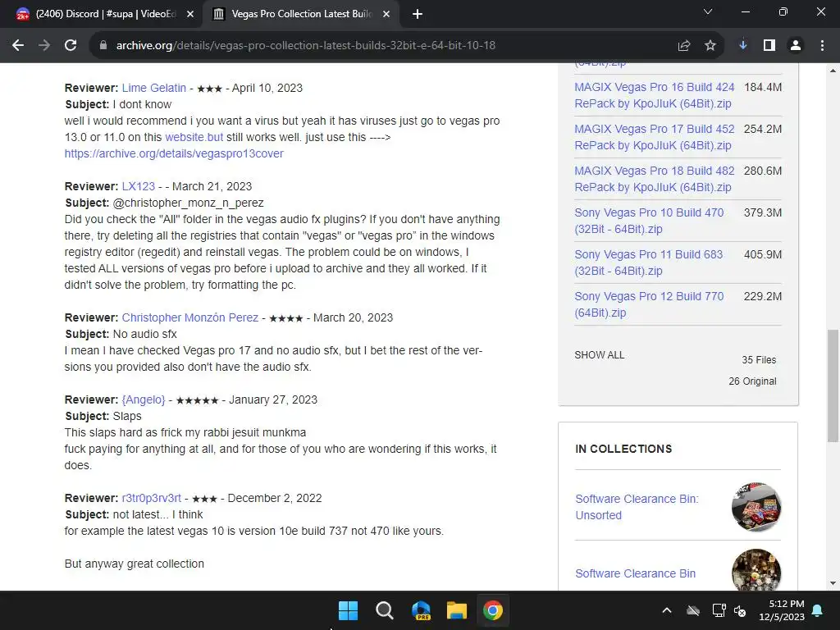The image size is (840, 630).
Task: Click the 26 Original count
Action: click(x=752, y=381)
